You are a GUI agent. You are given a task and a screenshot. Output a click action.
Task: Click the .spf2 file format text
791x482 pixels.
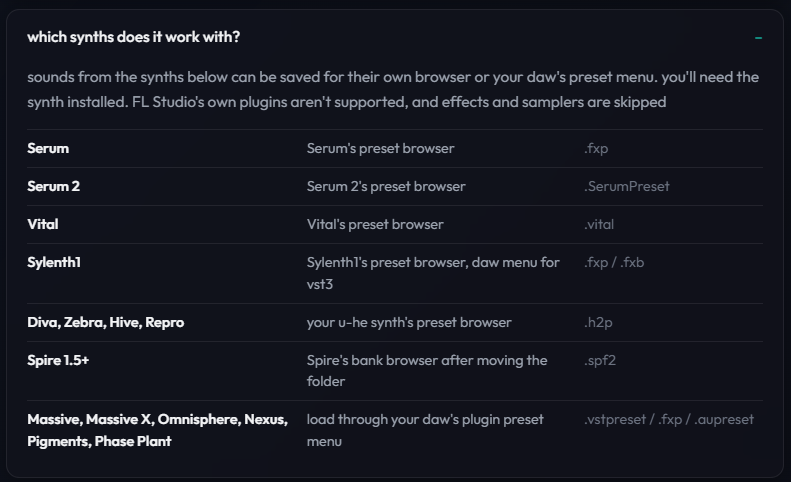[x=600, y=360]
